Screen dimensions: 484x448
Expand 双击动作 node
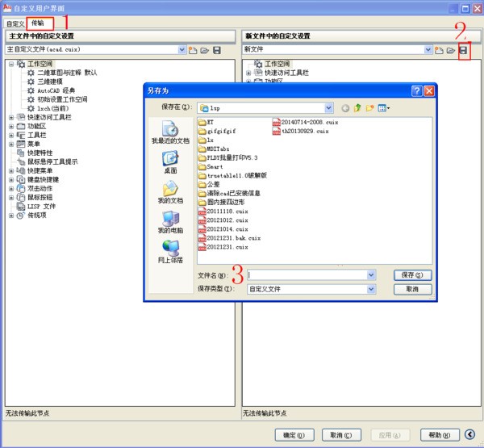[x=11, y=189]
